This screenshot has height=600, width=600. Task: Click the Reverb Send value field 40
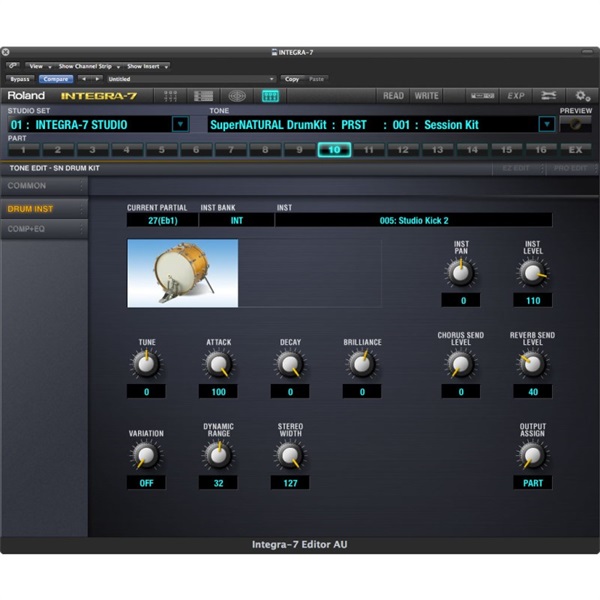click(533, 392)
